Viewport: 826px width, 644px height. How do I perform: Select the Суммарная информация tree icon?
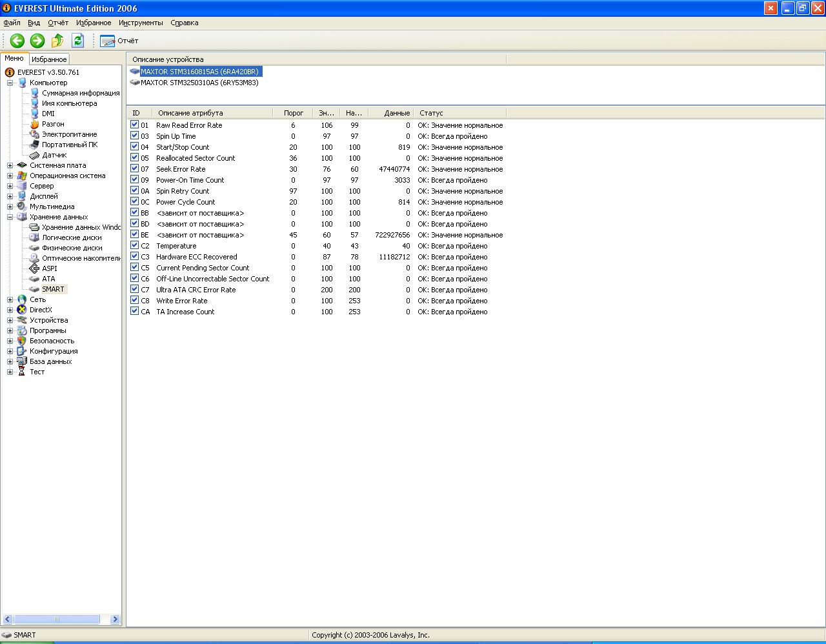coord(35,93)
